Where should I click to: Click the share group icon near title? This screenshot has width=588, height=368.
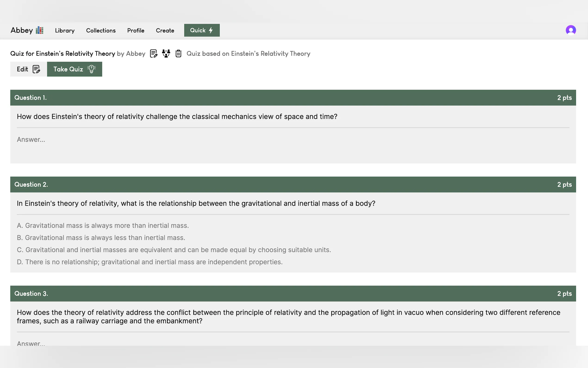(x=166, y=54)
